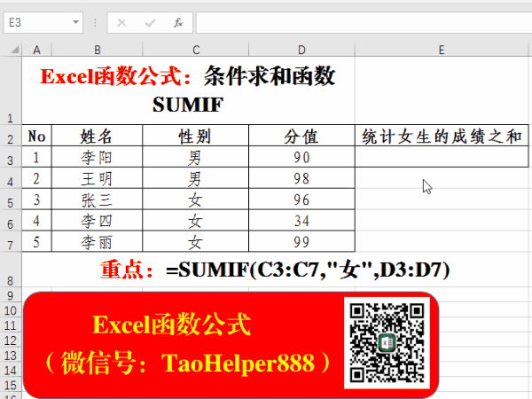
Task: Click gender cell '男' in 李阳's row
Action: [196, 157]
